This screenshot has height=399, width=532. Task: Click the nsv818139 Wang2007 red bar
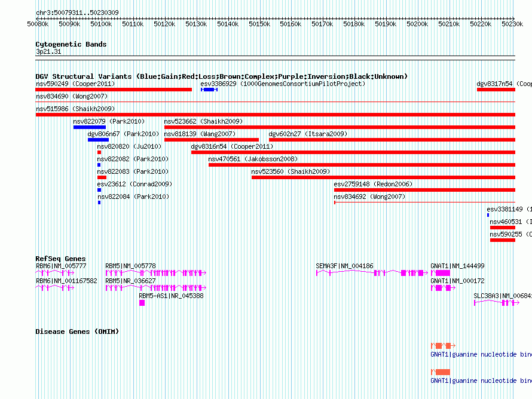[x=212, y=140]
